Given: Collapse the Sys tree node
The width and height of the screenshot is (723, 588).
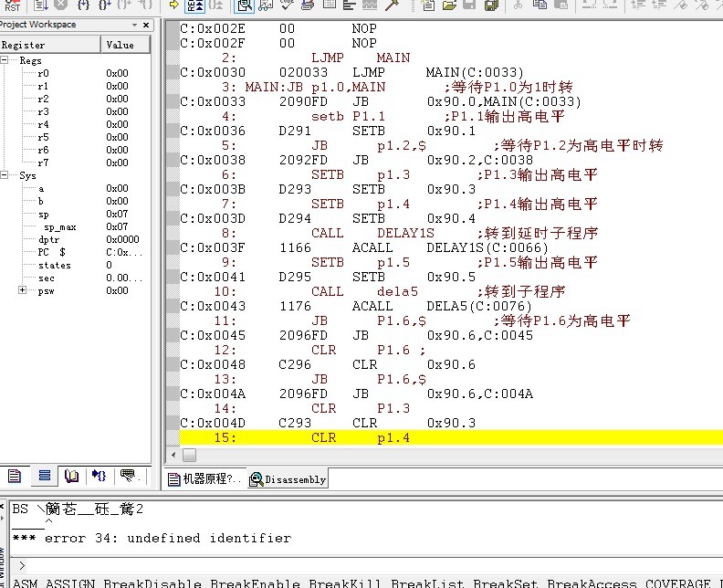Looking at the screenshot, I should (x=8, y=175).
